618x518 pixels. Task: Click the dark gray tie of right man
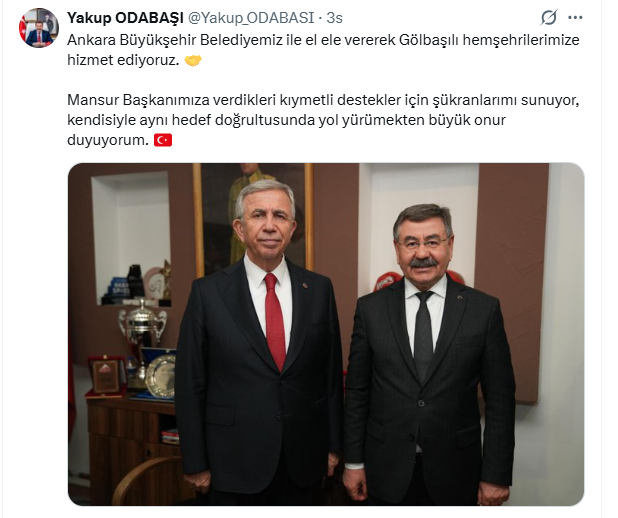click(424, 335)
